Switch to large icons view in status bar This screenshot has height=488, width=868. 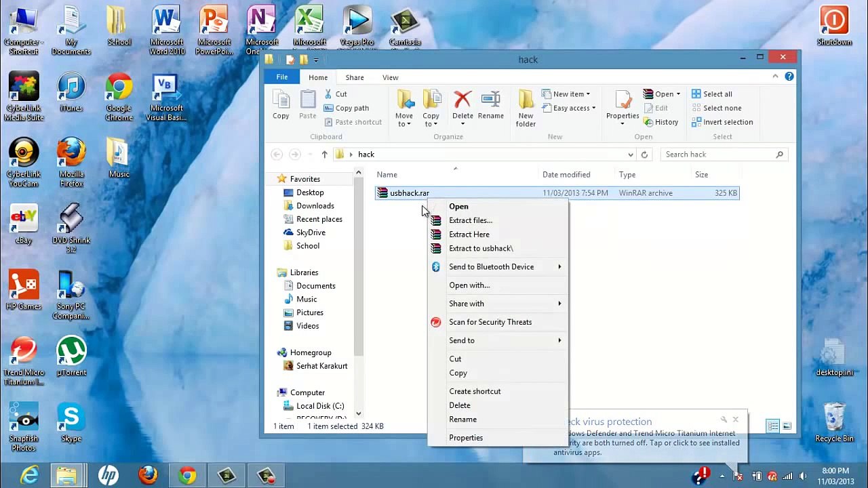[x=787, y=426]
